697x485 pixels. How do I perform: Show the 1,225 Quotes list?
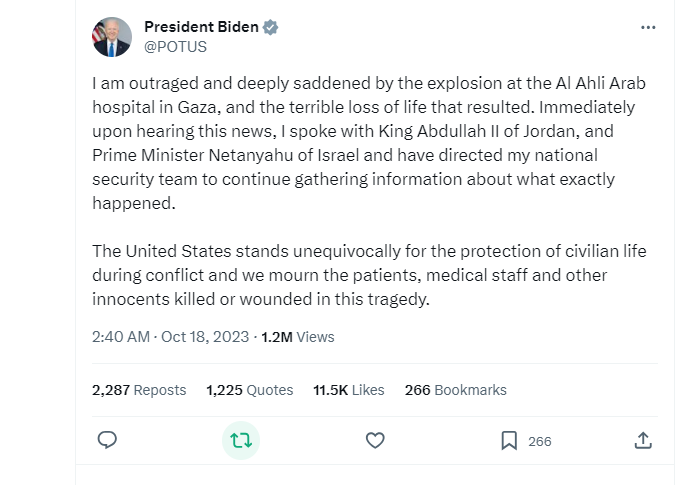click(250, 390)
